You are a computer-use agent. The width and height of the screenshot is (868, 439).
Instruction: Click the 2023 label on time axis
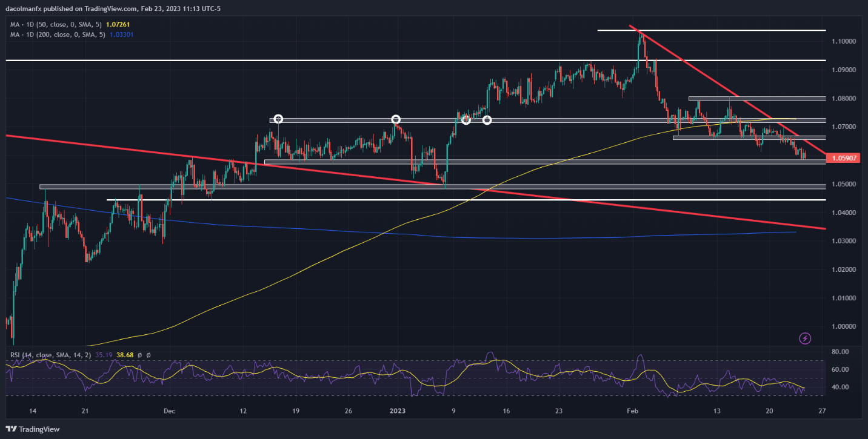pyautogui.click(x=399, y=411)
